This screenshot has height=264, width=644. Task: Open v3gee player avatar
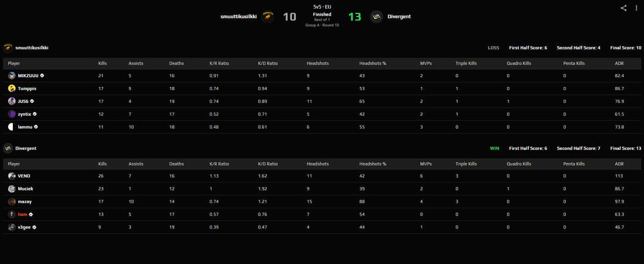point(12,228)
